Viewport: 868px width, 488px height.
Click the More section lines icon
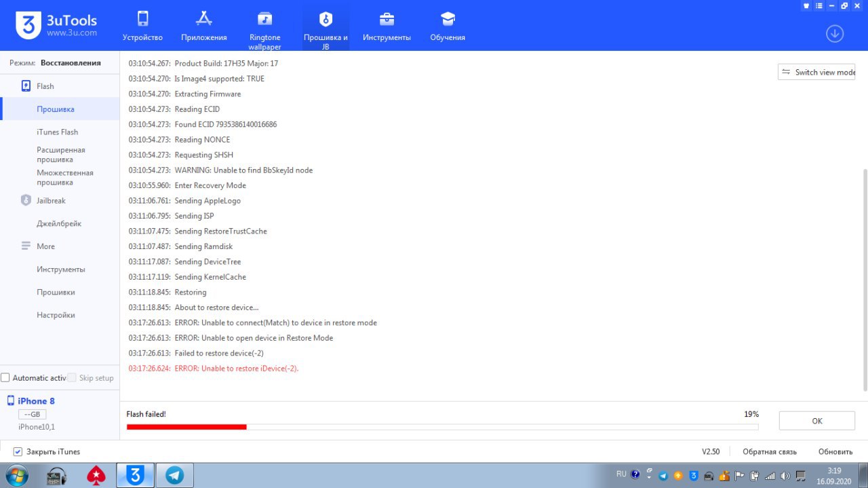tap(26, 246)
